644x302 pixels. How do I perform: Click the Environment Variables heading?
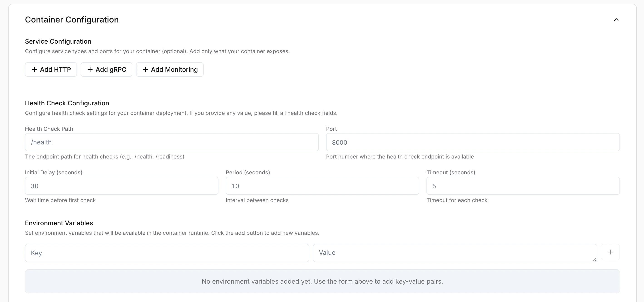point(59,223)
